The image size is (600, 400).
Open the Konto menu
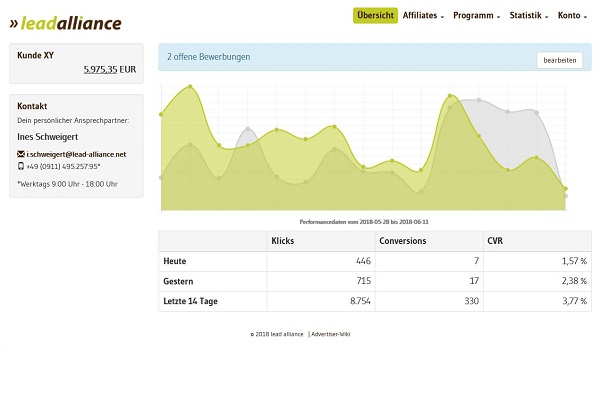pos(572,16)
